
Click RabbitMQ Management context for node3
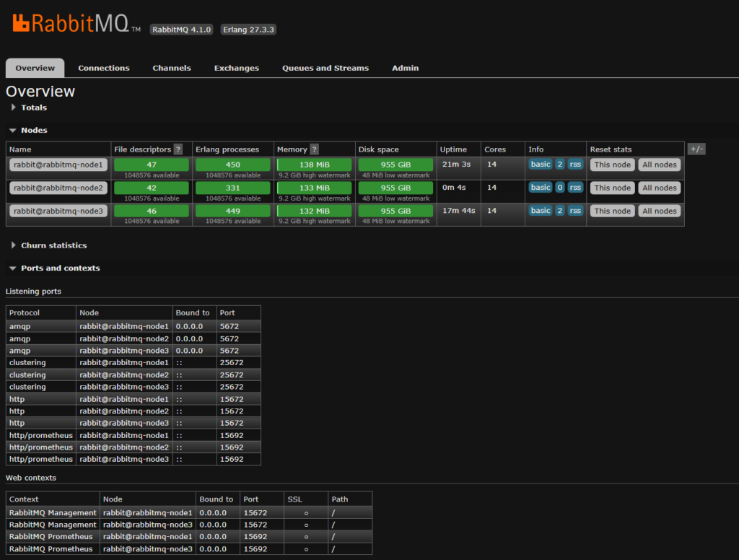53,525
